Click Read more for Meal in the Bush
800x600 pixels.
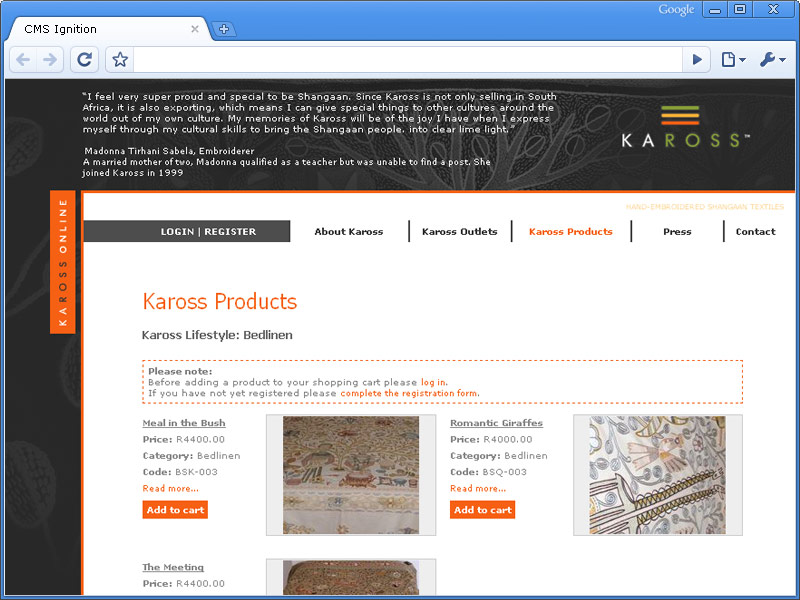pos(170,489)
